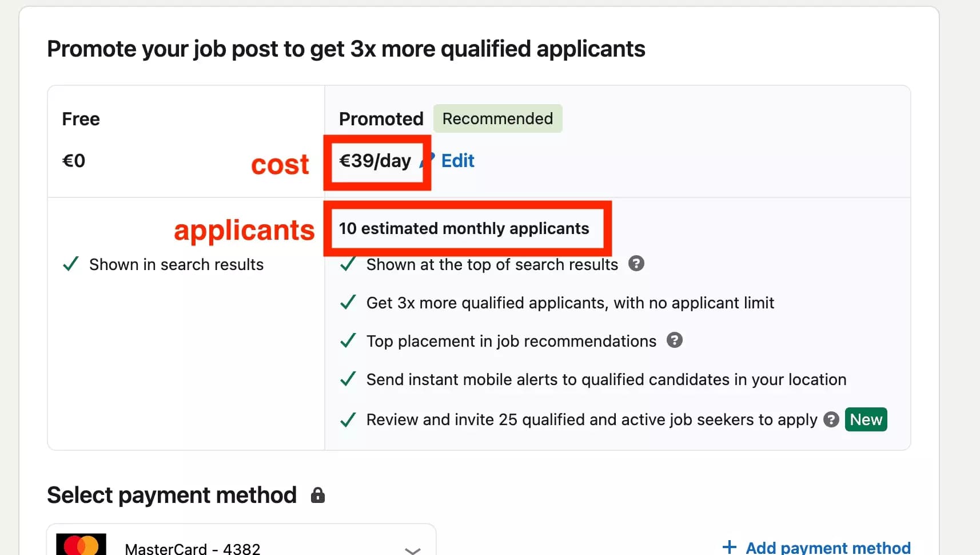Click the lock icon beside payment method heading
980x555 pixels.
point(318,495)
